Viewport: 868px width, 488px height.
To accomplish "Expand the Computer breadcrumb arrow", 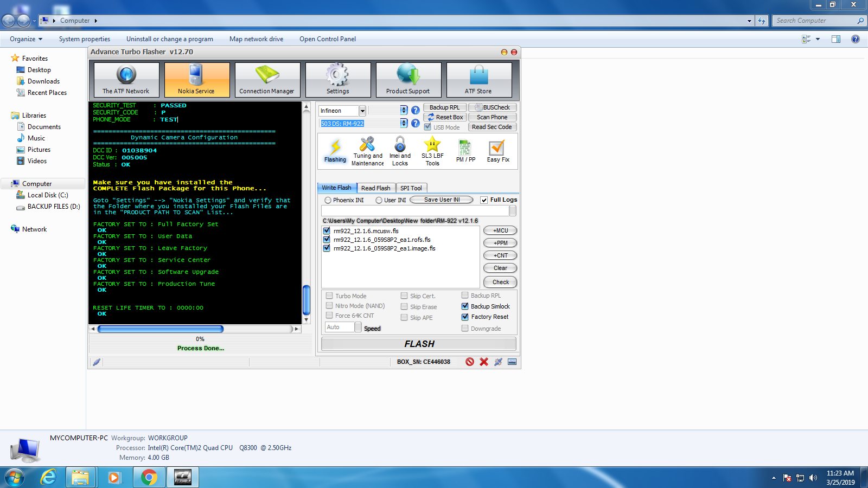I will pos(96,21).
